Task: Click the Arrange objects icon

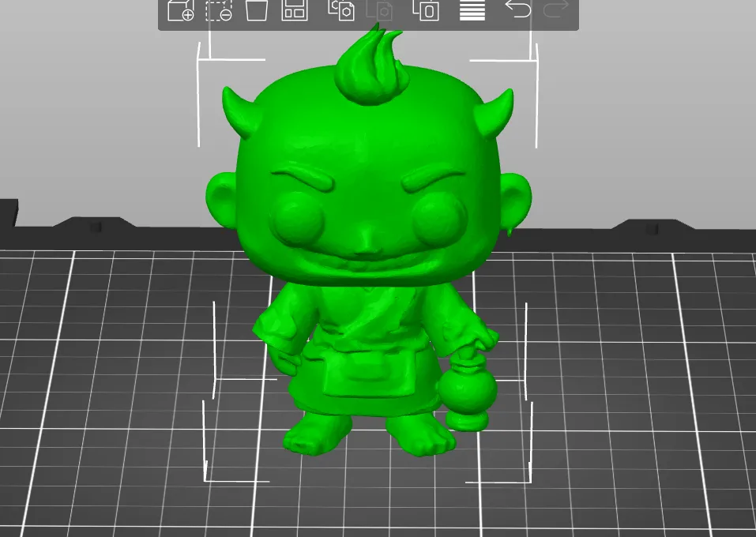Action: point(294,9)
